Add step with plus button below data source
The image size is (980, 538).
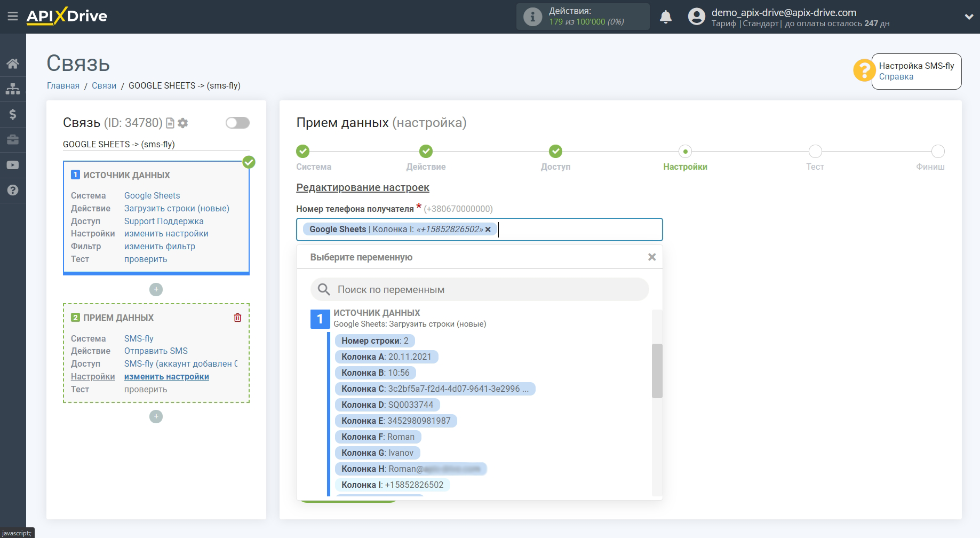pos(156,289)
